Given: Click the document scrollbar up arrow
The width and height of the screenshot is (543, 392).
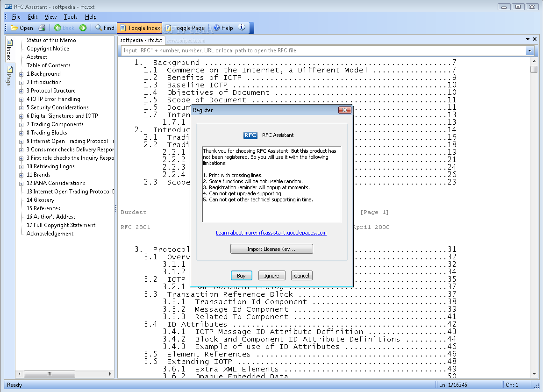Looking at the screenshot, I should click(534, 61).
